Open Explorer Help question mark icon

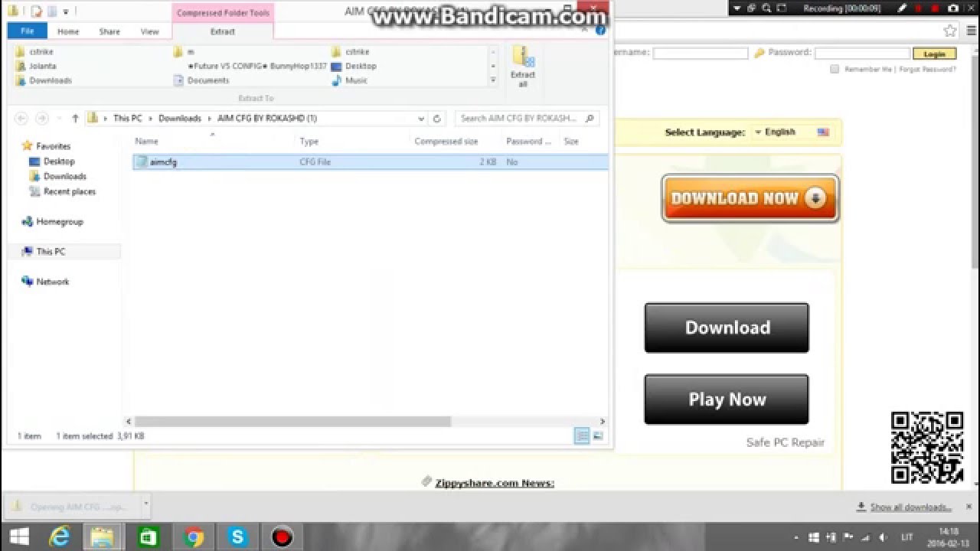pos(600,31)
